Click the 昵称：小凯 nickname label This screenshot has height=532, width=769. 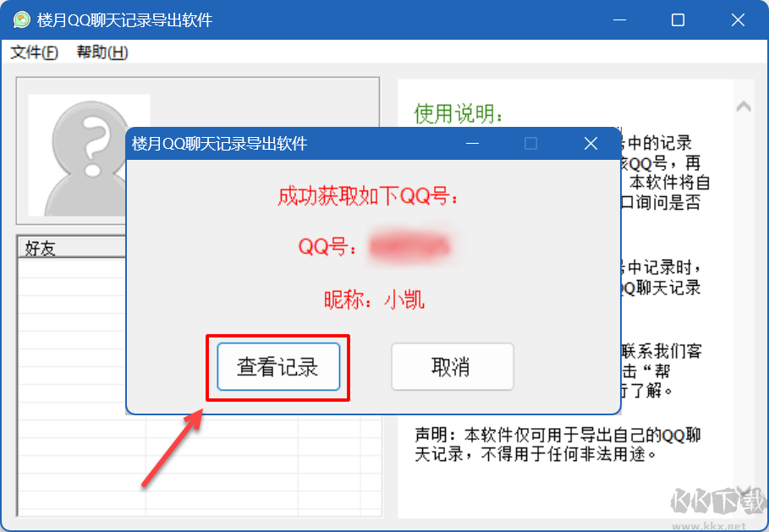(374, 299)
